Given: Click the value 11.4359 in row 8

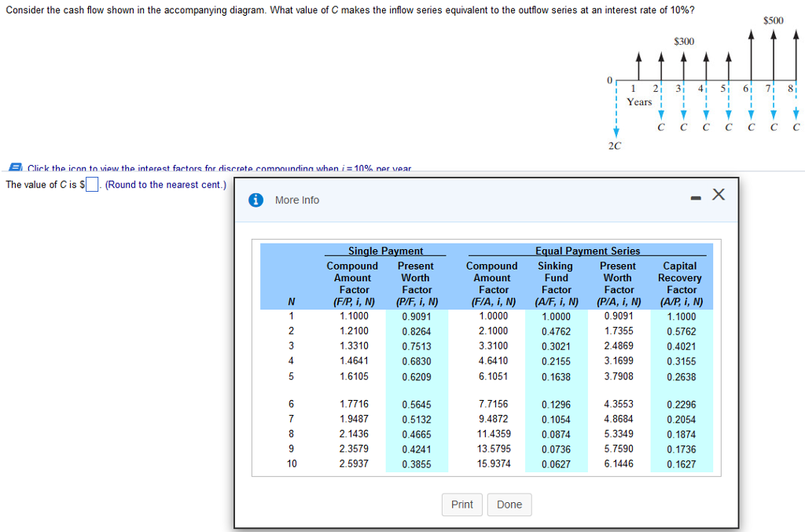Looking at the screenshot, I should pos(494,434).
